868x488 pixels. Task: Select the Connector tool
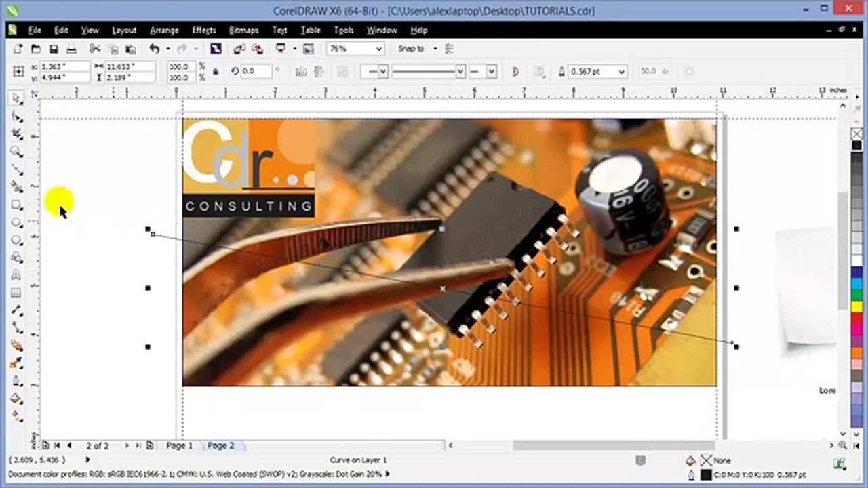[16, 328]
